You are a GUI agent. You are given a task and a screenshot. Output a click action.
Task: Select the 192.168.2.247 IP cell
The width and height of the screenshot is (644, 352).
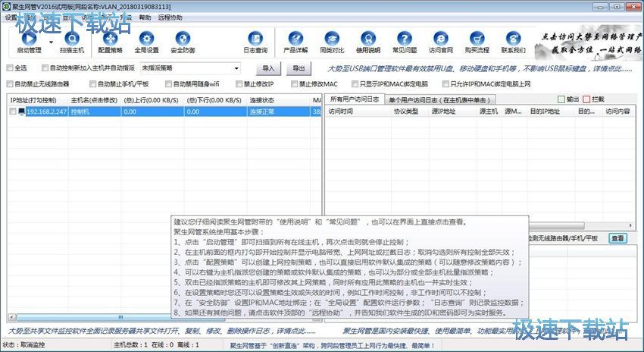[46, 112]
